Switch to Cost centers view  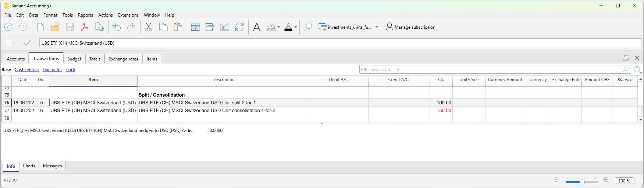pos(26,70)
